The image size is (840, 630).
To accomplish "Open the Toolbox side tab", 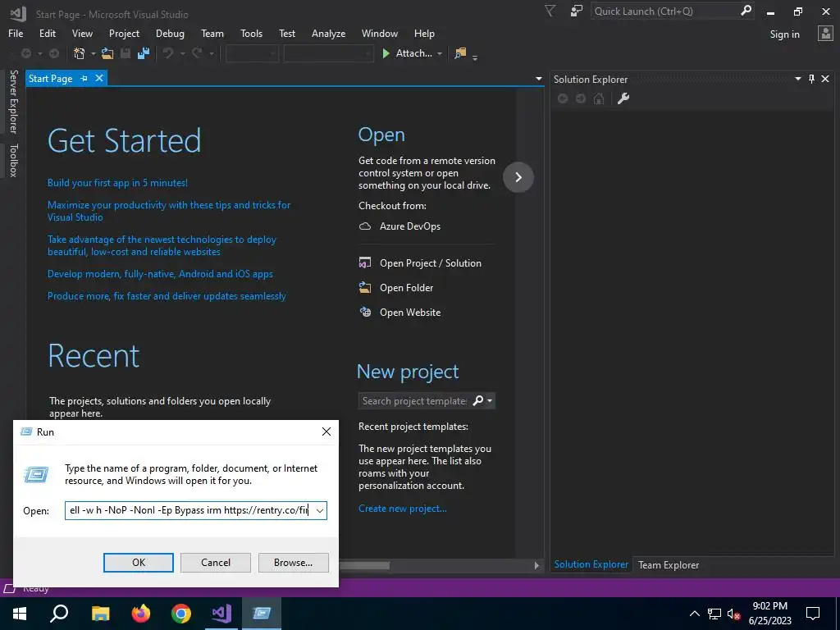I will coord(13,160).
